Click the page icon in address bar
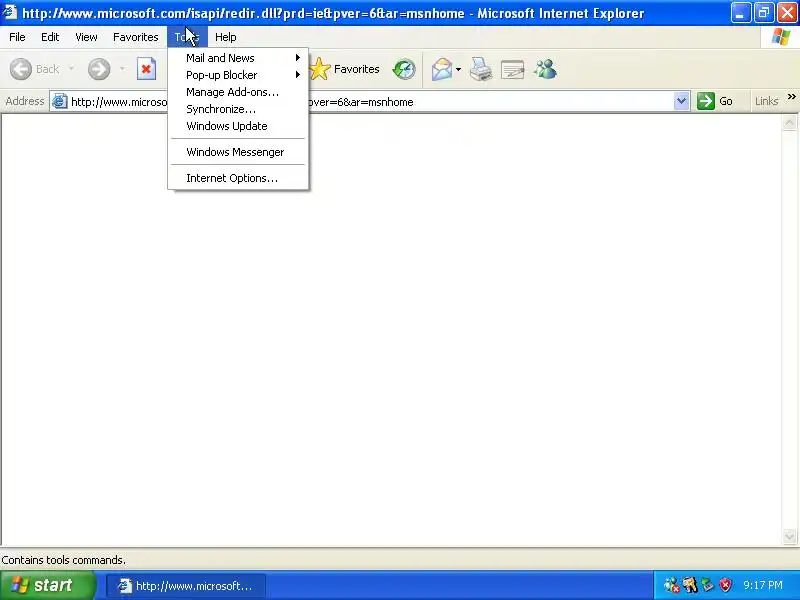 coord(60,101)
